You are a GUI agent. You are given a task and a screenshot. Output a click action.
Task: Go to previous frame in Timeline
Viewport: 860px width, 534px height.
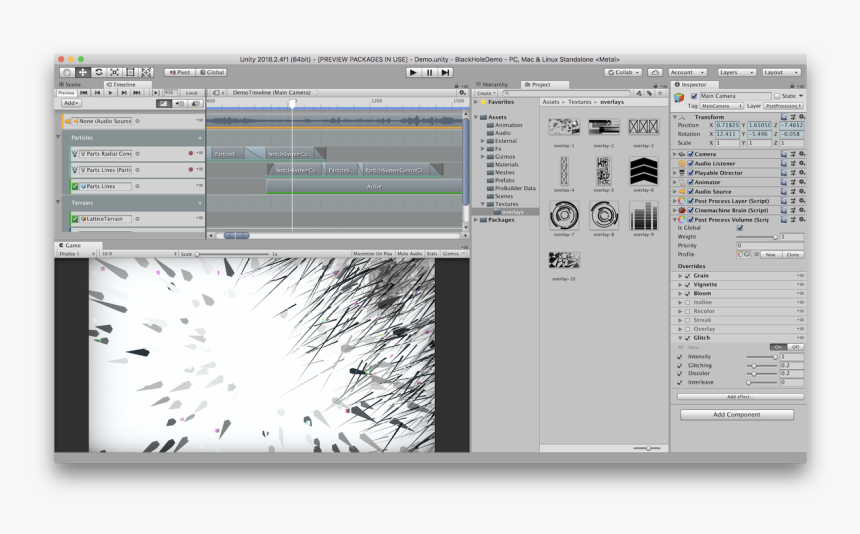98,93
